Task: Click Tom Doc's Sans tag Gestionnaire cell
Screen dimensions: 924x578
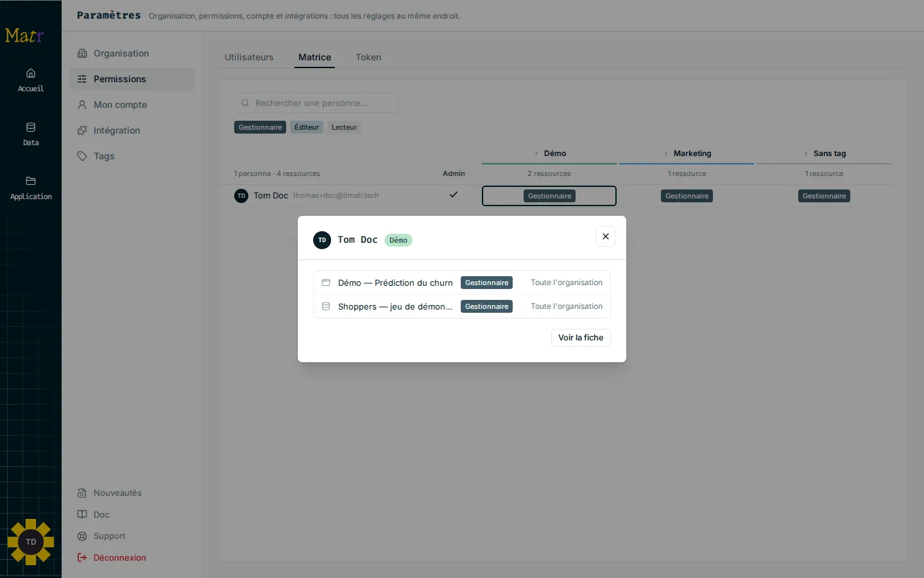Action: pos(824,196)
